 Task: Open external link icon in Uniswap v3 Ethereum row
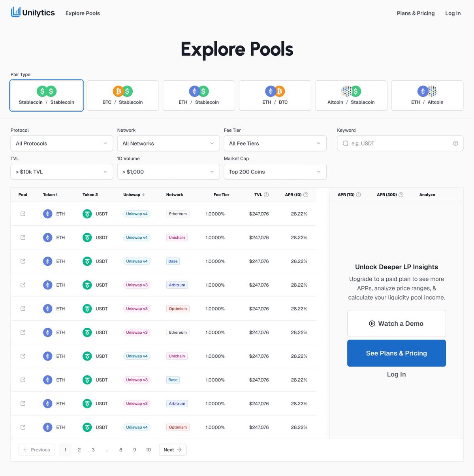coord(23,332)
